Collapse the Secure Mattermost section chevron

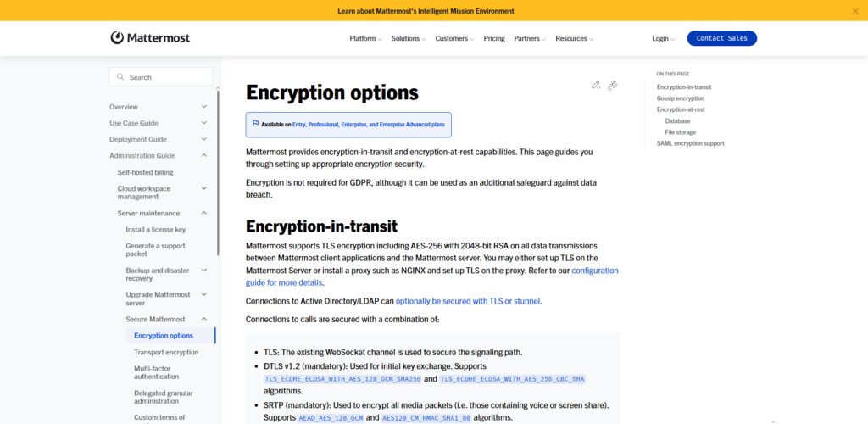(203, 319)
